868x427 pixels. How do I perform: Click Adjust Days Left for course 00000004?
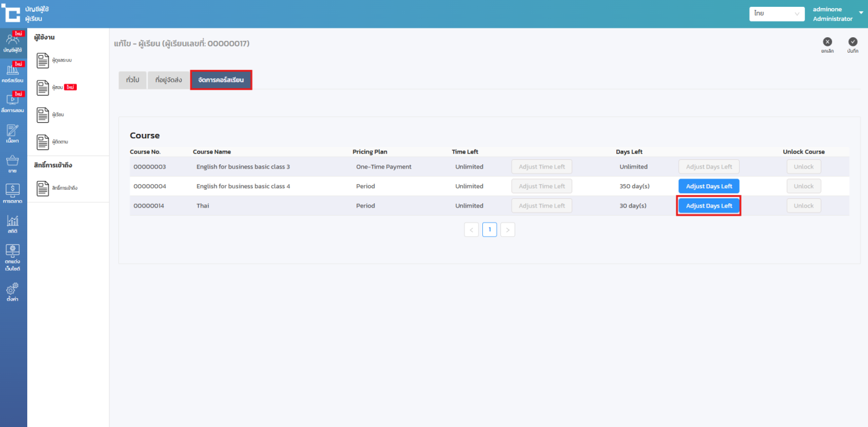(x=709, y=186)
